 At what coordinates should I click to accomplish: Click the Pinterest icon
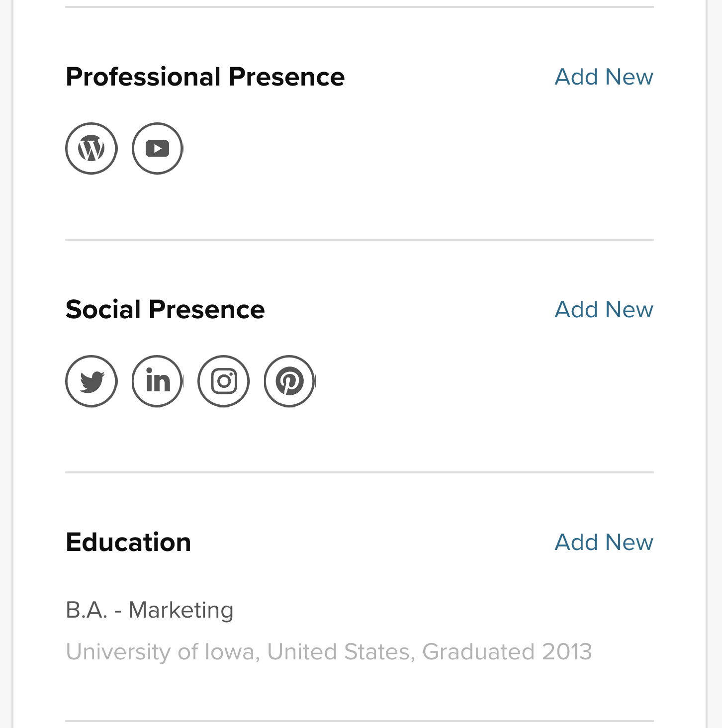pyautogui.click(x=290, y=381)
